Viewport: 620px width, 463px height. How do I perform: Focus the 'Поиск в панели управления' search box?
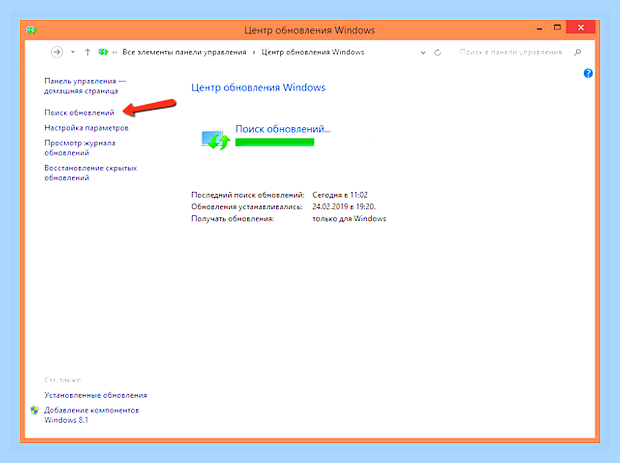tap(510, 52)
